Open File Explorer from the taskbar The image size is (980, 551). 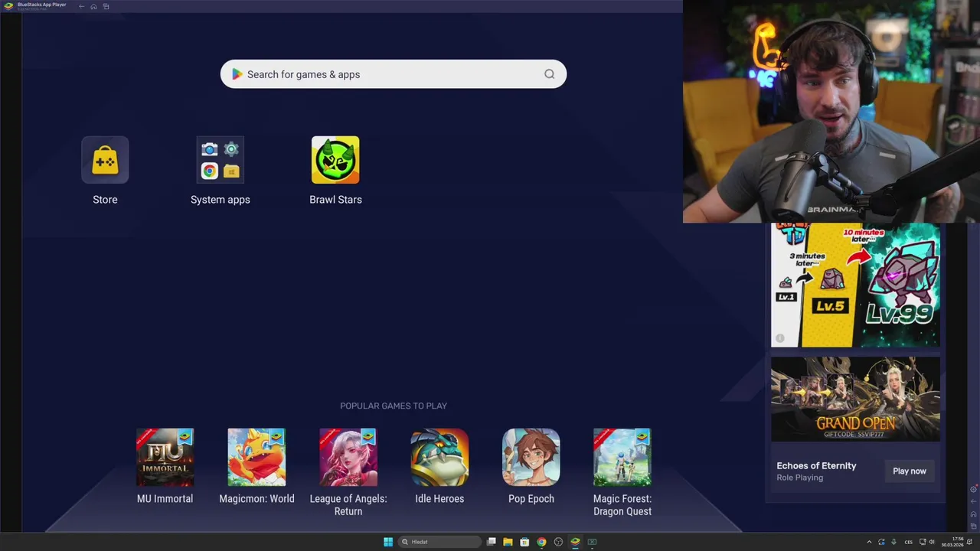508,542
